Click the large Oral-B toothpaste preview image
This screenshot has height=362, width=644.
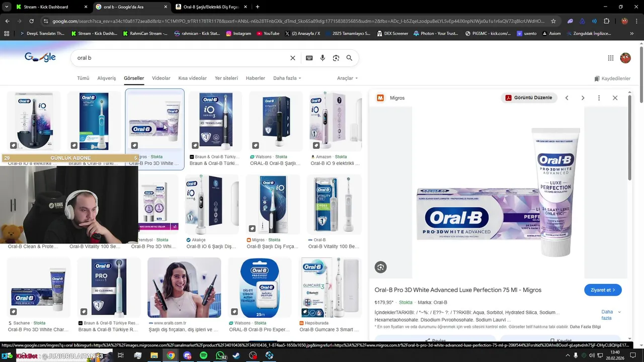[498, 192]
